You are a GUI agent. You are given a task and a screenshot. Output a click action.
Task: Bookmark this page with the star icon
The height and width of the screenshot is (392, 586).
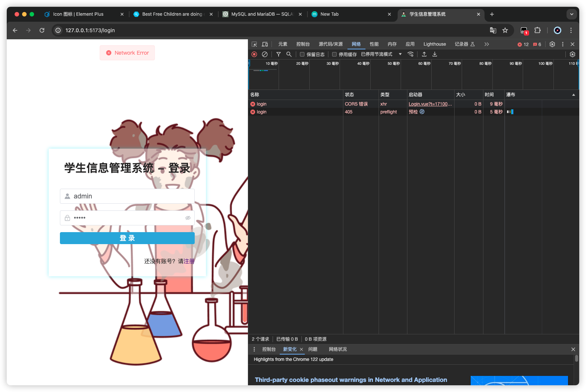pyautogui.click(x=505, y=30)
